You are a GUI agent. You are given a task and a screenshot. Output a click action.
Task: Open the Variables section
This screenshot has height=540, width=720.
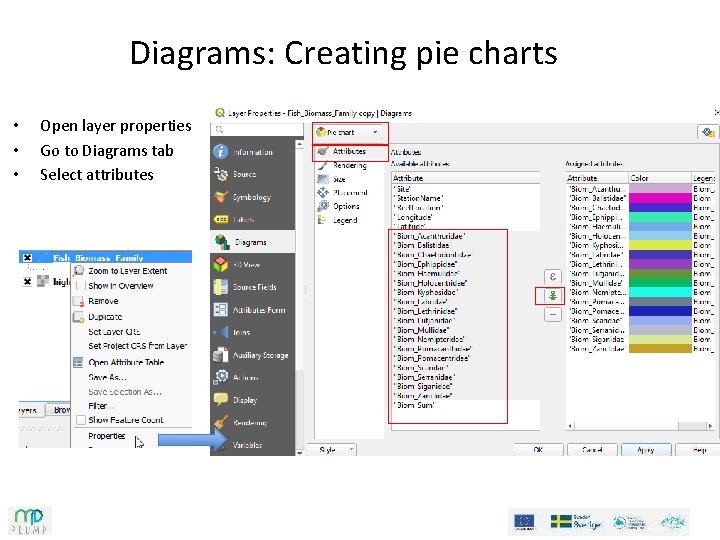253,444
